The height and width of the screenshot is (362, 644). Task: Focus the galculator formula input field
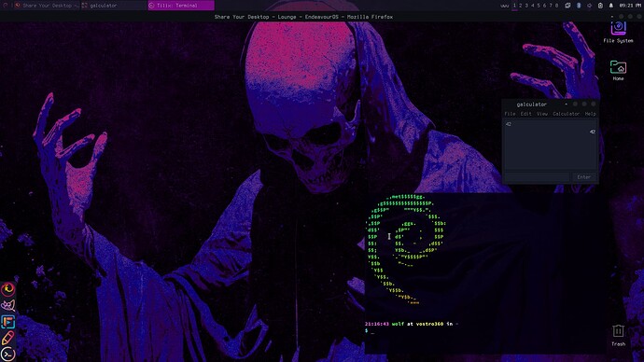tap(537, 177)
